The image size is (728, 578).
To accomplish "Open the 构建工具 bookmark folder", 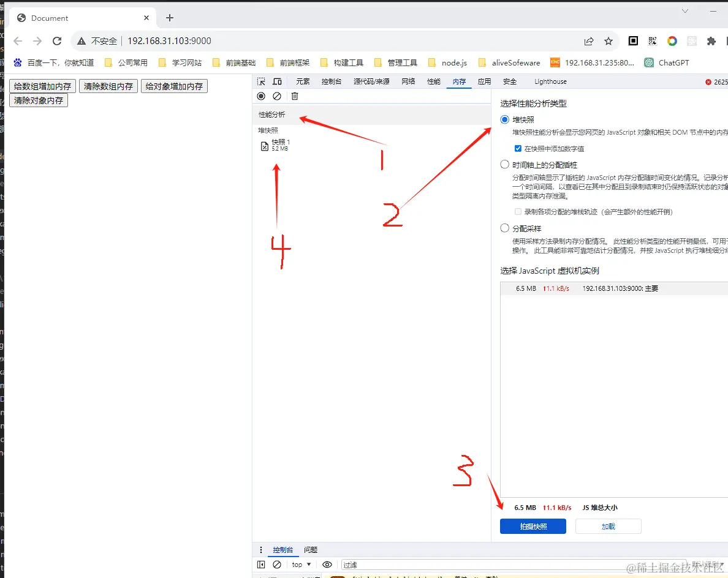I will (x=342, y=62).
